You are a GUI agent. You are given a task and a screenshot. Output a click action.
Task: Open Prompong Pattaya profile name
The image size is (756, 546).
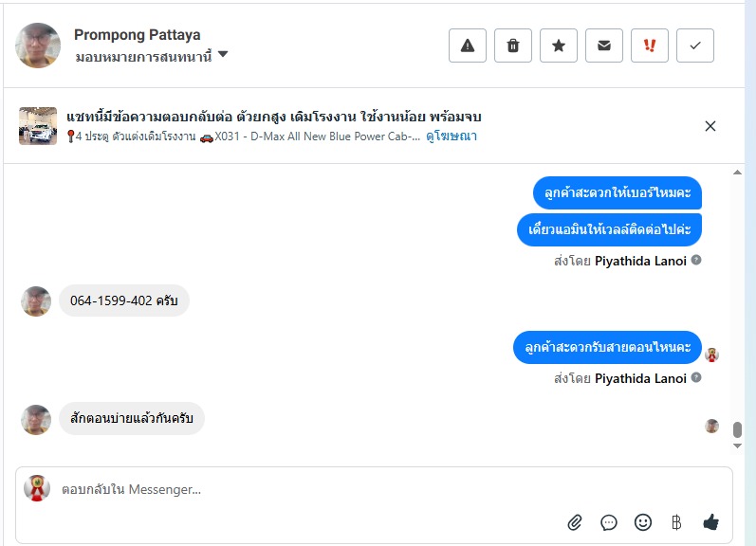[137, 35]
